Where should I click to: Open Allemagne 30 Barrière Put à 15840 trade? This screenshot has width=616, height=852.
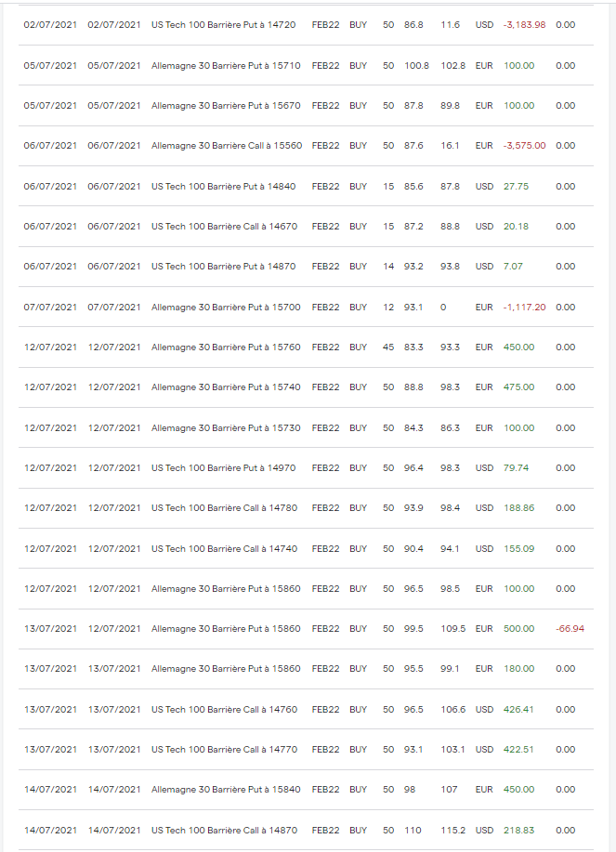pyautogui.click(x=226, y=790)
